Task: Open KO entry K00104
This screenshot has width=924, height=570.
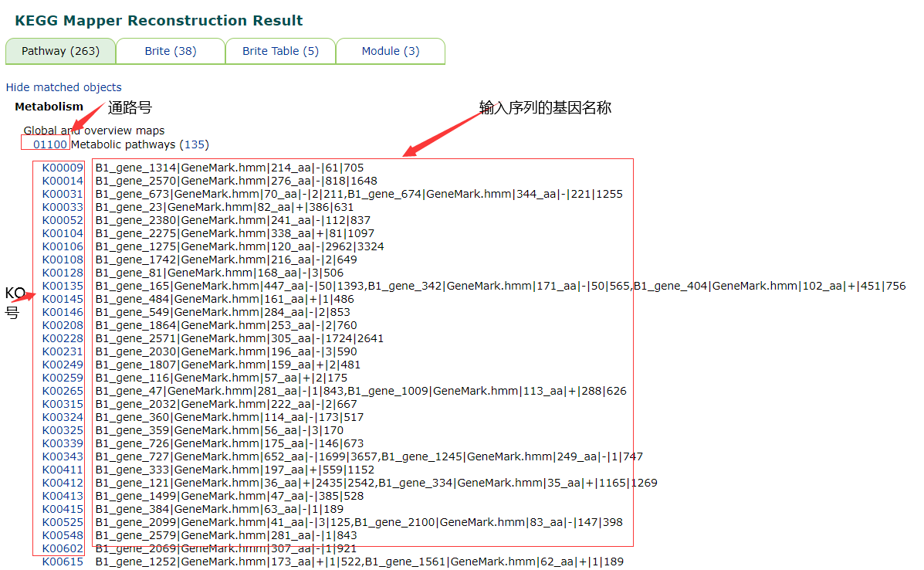Action: [63, 233]
